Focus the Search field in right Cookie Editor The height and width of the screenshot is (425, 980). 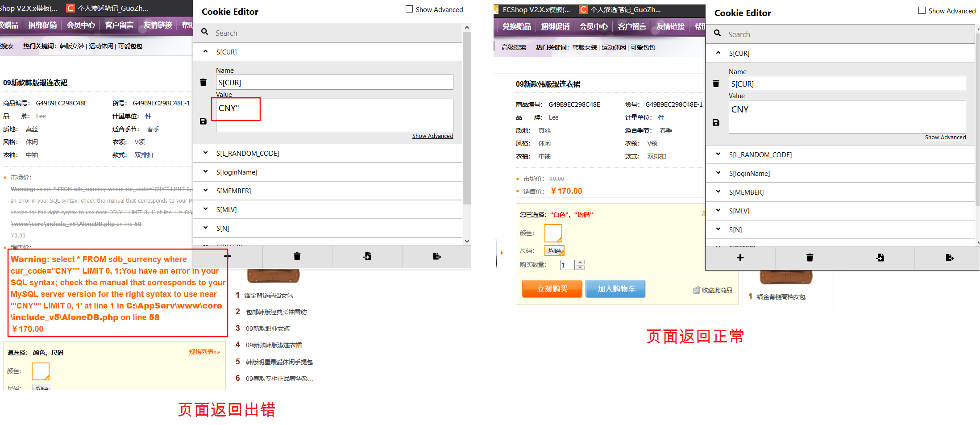pyautogui.click(x=840, y=34)
